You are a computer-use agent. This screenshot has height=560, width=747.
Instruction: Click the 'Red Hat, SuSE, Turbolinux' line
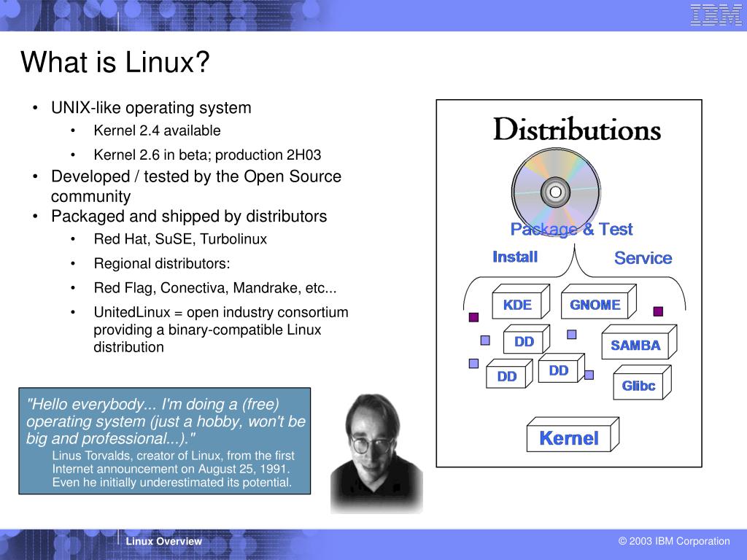click(x=180, y=239)
